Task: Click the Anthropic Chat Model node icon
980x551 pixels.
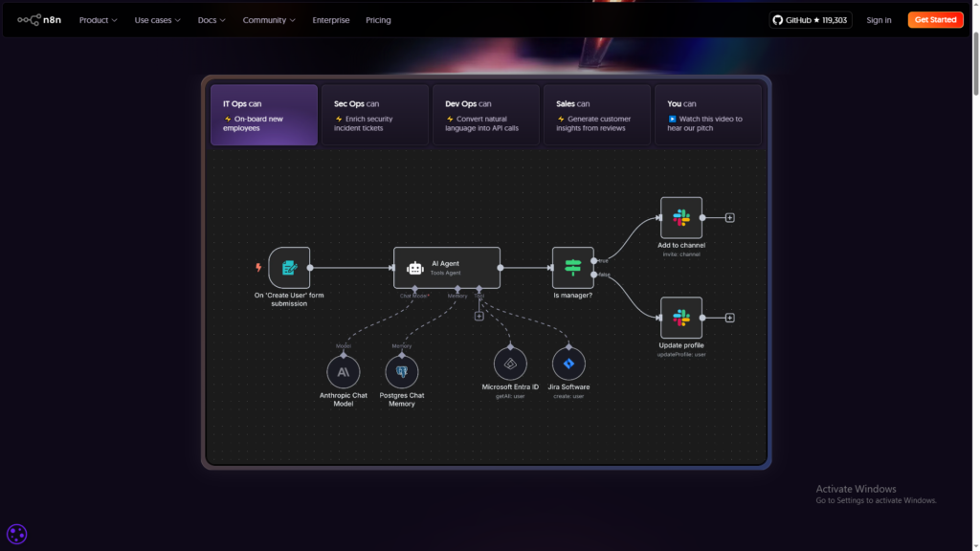Action: tap(345, 371)
